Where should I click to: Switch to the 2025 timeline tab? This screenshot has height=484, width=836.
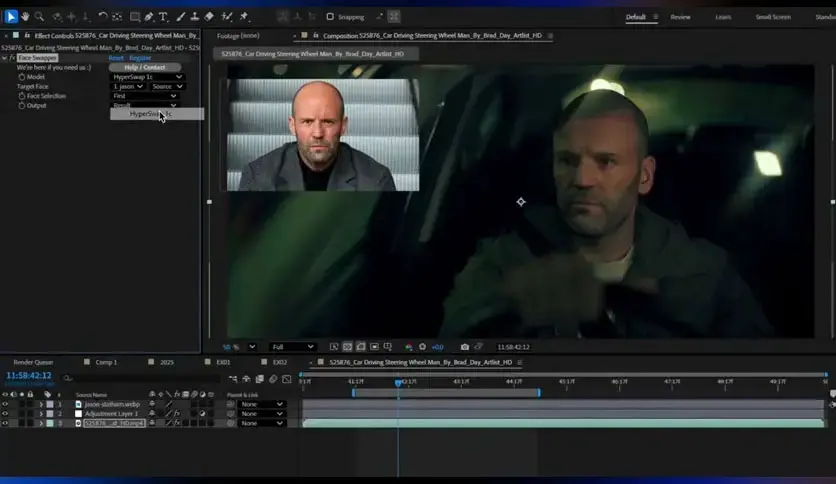[x=167, y=362]
